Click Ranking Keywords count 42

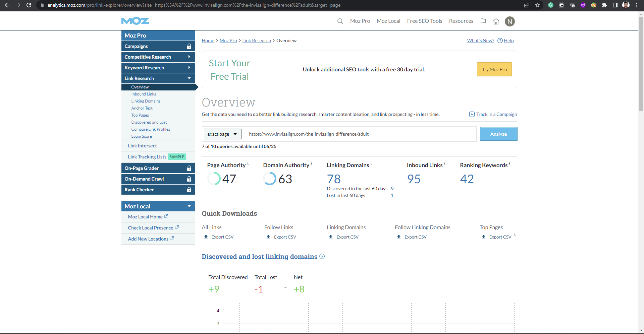[467, 179]
